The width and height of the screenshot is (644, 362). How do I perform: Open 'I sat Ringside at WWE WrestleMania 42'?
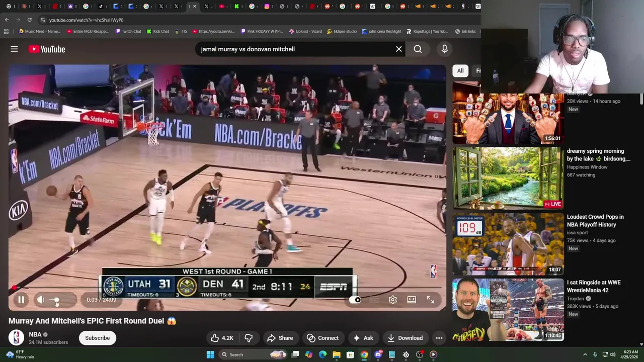coord(594,286)
